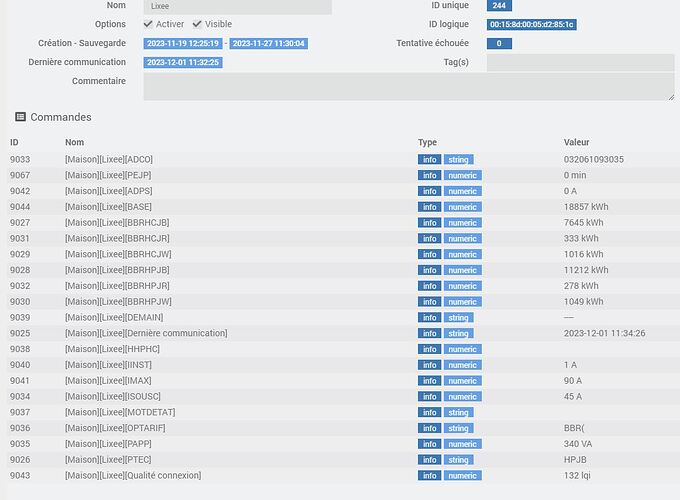Click the Tentative échouée badge 0
The image size is (680, 500).
pyautogui.click(x=499, y=43)
